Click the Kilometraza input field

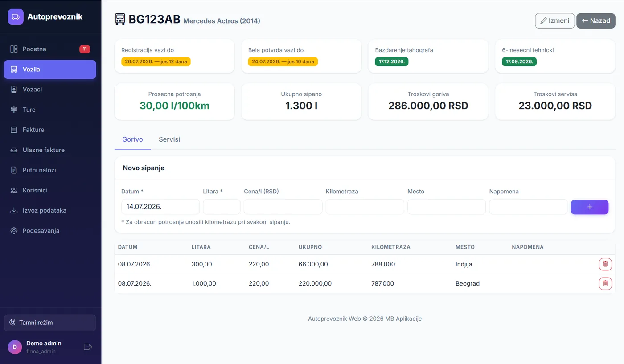click(x=365, y=207)
